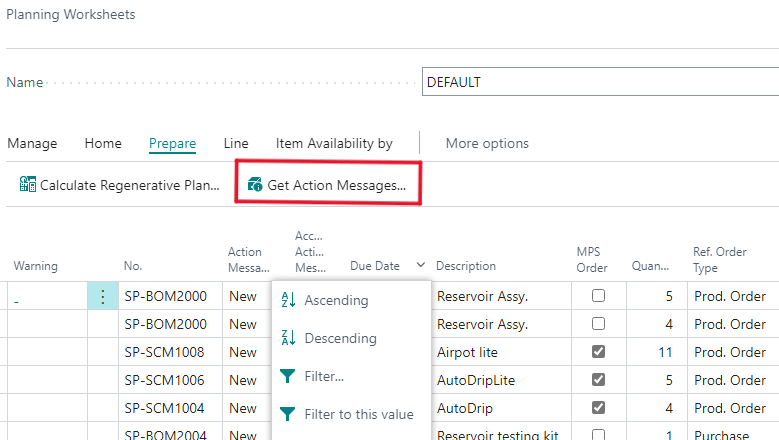Expand the Due Date column dropdown arrow
The image size is (779, 440).
pos(420,266)
